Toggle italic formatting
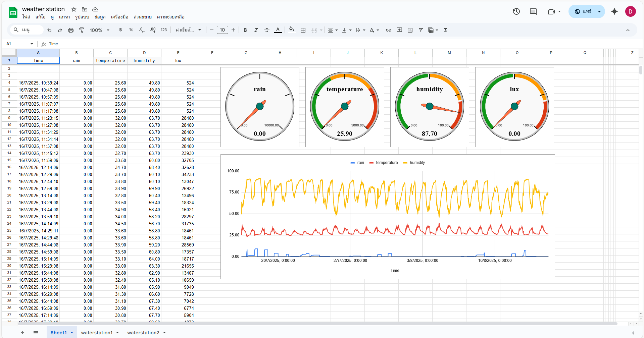This screenshot has height=338, width=644. point(256,30)
